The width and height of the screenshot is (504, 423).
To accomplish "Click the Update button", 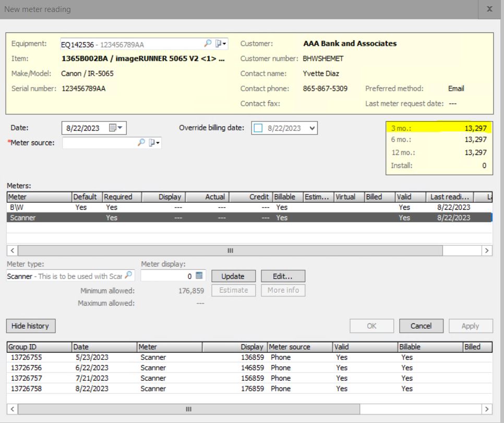I will (x=233, y=276).
